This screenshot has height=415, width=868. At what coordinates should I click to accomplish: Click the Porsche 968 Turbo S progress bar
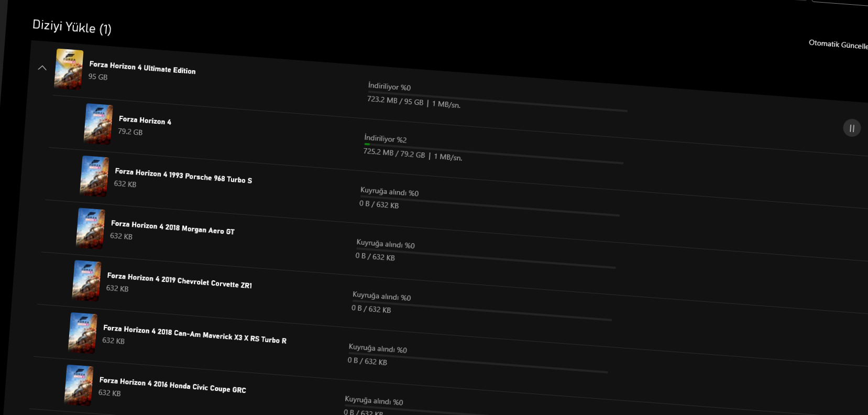(x=490, y=206)
